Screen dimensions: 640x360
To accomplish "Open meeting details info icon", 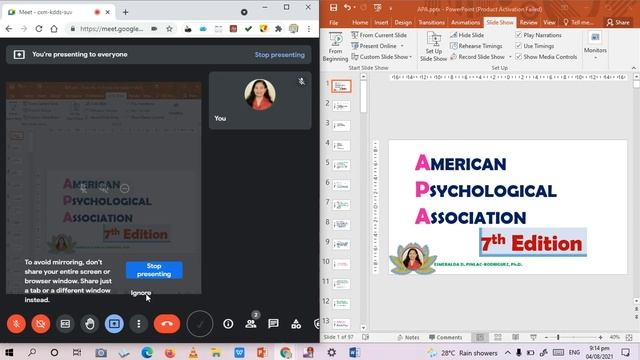I will tap(228, 324).
